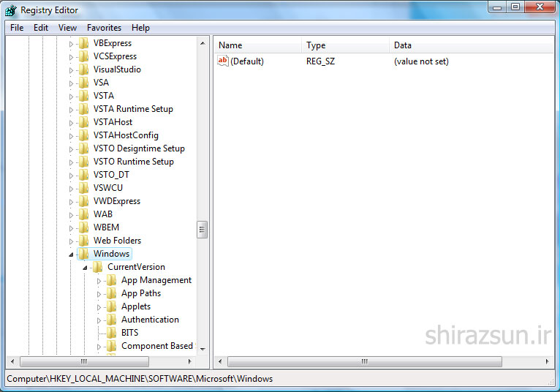Image resolution: width=560 pixels, height=392 pixels.
Task: Click the VWDExpress folder icon
Action: (84, 201)
